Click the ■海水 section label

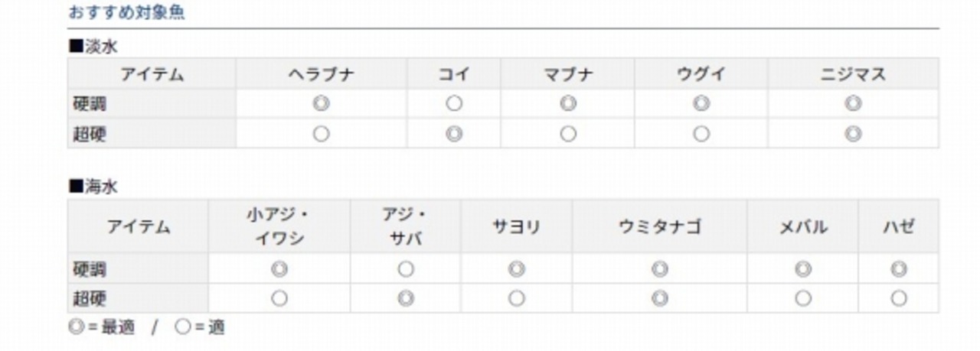93,187
